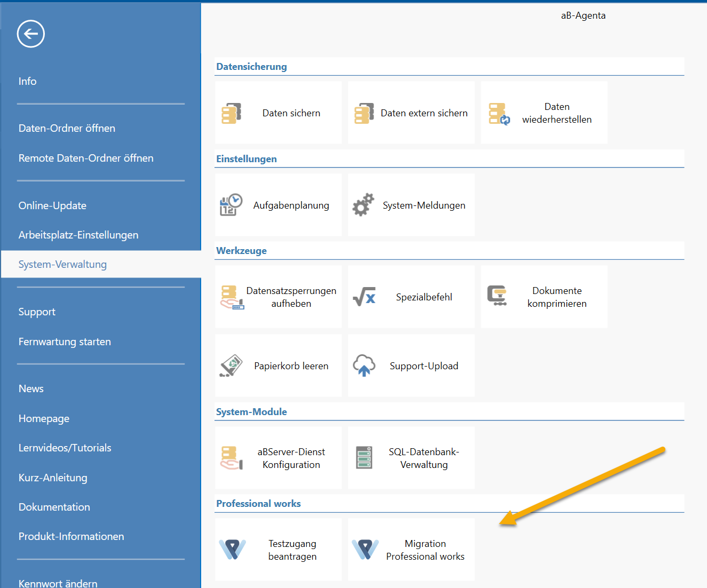
Task: Click the aBServer-Dienst Konfiguration icon
Action: [x=232, y=458]
